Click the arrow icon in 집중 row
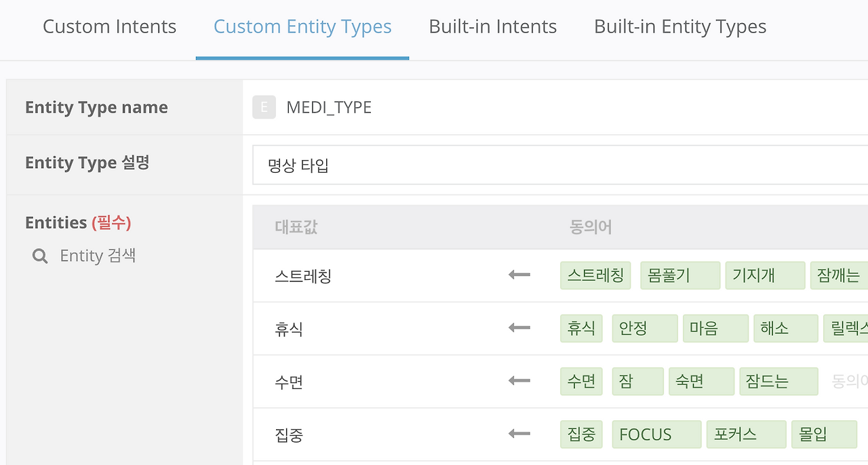The image size is (868, 465). tap(519, 434)
